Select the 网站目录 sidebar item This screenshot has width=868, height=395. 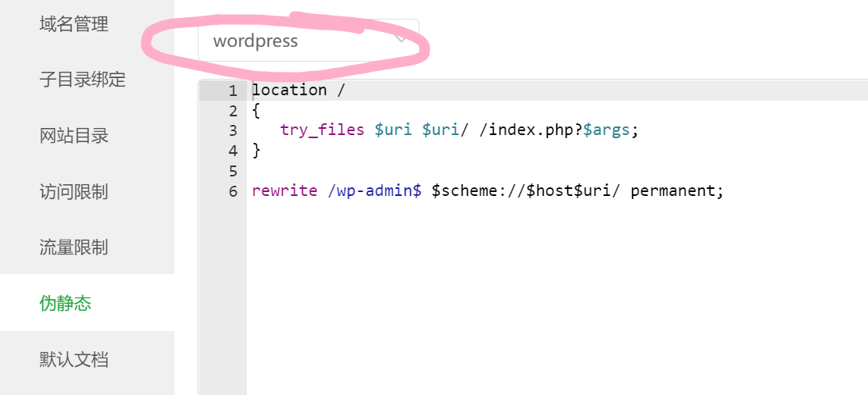74,136
